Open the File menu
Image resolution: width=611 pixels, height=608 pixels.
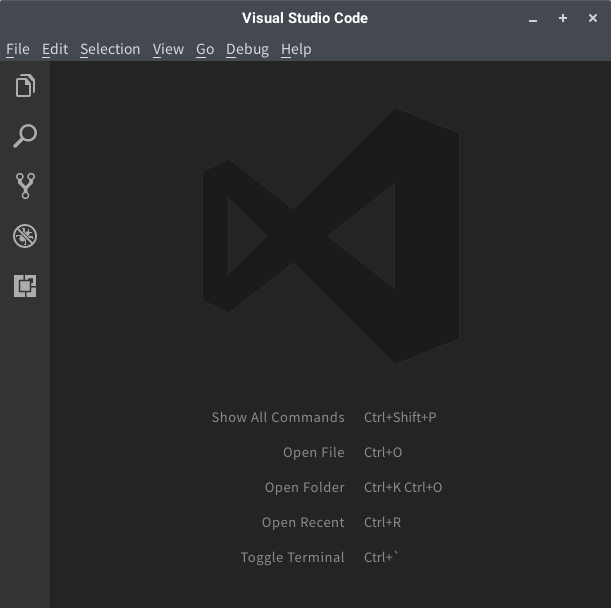pos(18,49)
